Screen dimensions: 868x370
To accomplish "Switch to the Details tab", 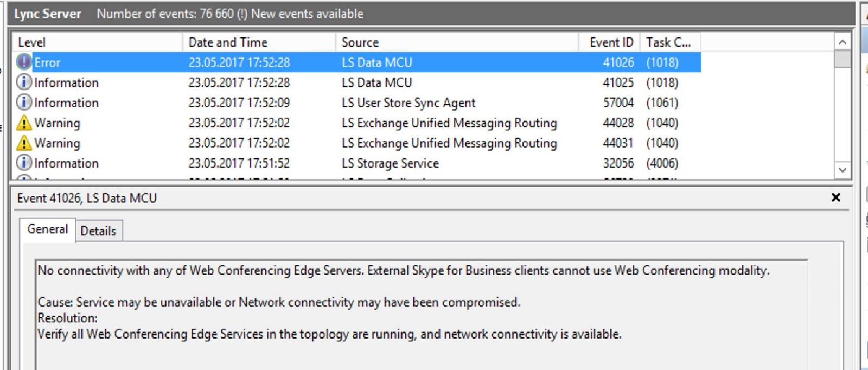I will tap(98, 231).
